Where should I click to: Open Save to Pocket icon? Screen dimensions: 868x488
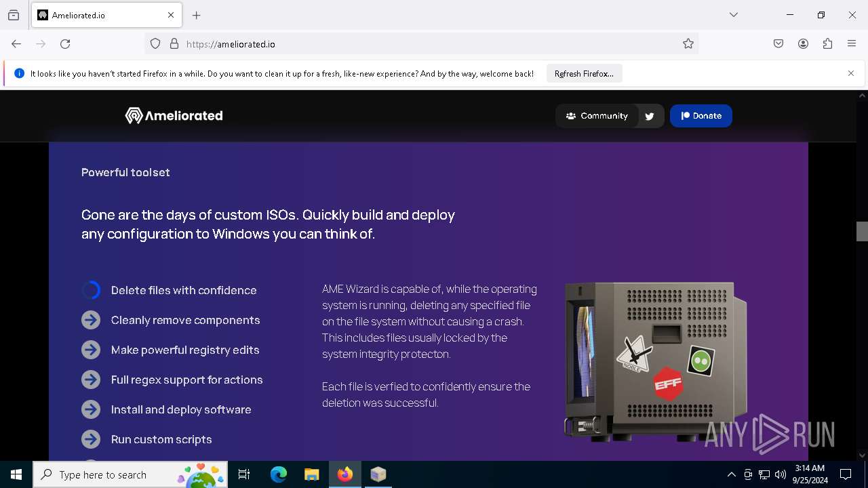pyautogui.click(x=778, y=44)
